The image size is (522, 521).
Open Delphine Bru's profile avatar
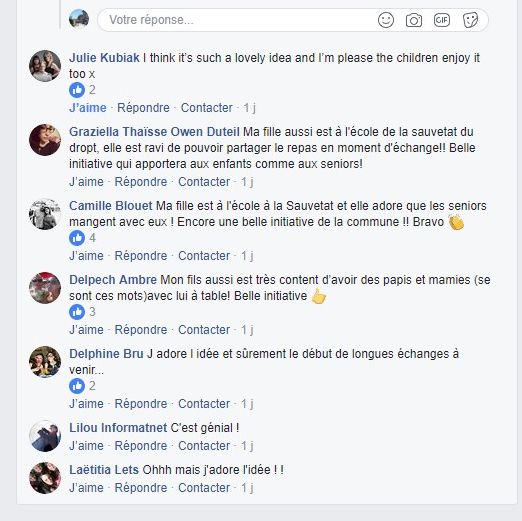[45, 362]
